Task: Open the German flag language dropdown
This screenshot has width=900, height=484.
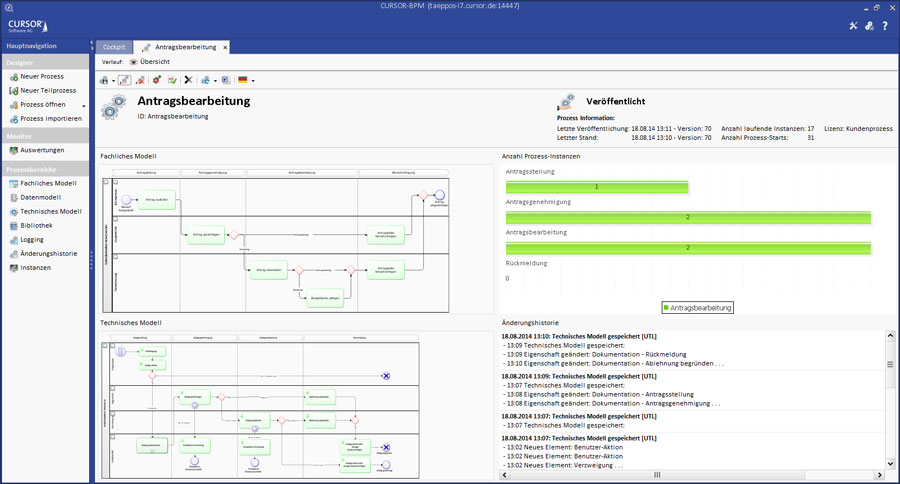Action: pyautogui.click(x=243, y=80)
